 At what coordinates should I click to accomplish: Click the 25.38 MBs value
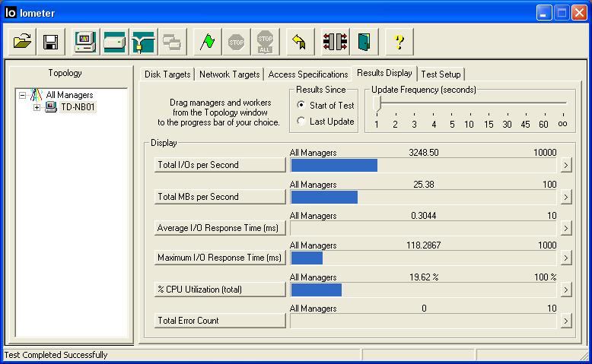424,185
